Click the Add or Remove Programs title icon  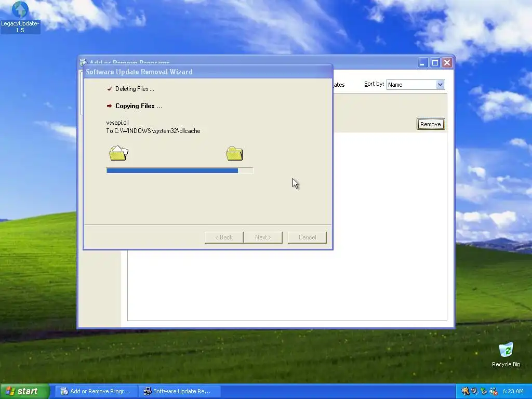[83, 62]
